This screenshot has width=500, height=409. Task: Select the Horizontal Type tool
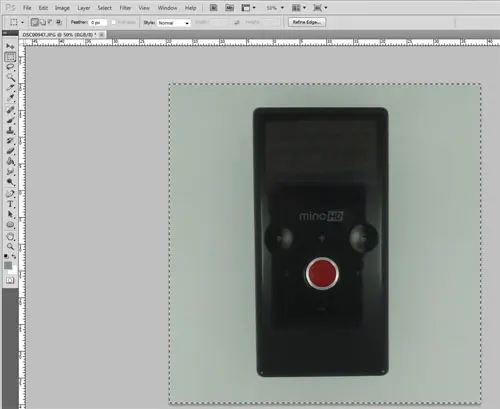point(10,204)
